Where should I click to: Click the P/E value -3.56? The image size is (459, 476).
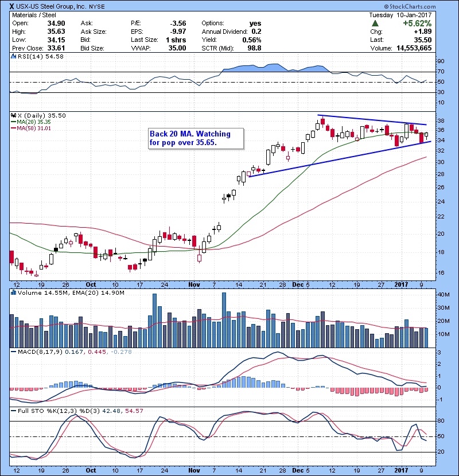coord(178,24)
